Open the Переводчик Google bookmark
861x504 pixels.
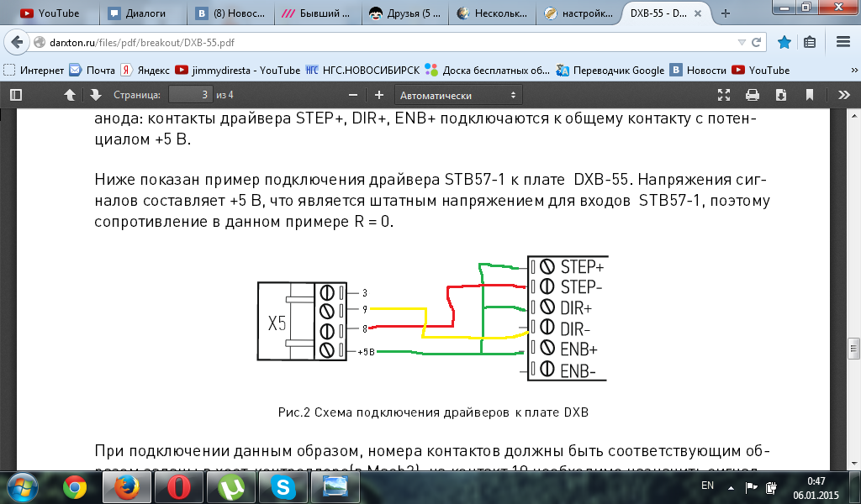[610, 71]
